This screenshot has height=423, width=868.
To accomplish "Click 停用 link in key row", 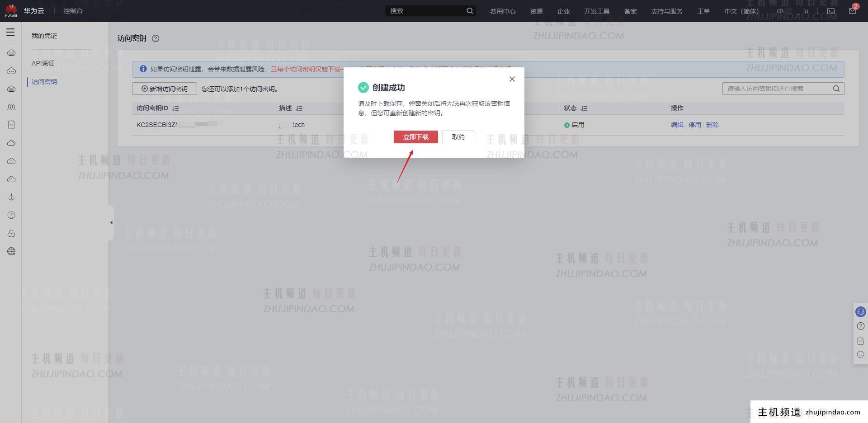I will [695, 125].
